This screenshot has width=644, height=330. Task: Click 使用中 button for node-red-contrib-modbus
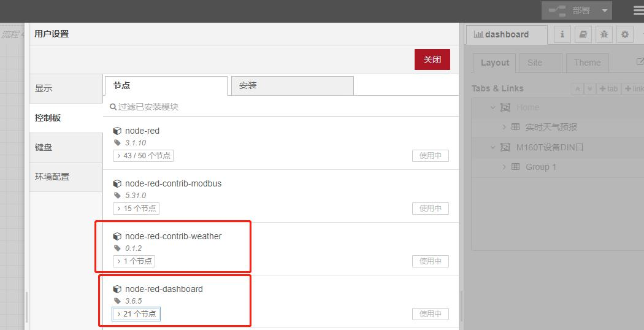pyautogui.click(x=431, y=209)
